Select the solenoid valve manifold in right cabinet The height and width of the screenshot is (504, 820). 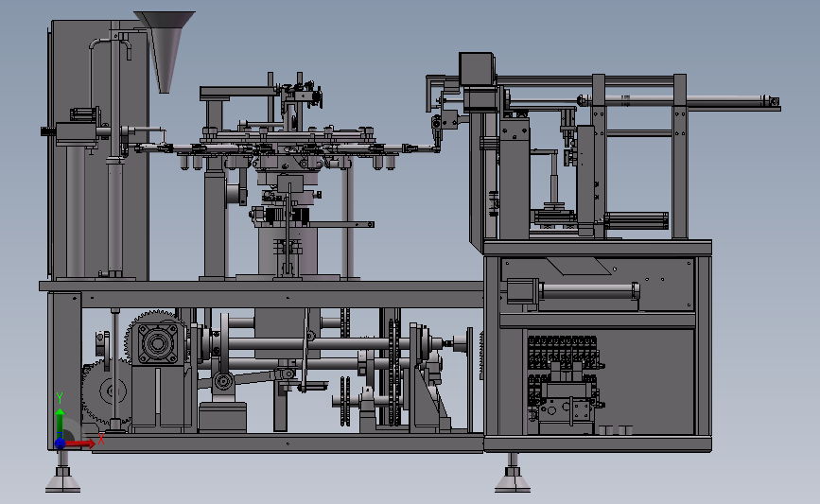[564, 384]
